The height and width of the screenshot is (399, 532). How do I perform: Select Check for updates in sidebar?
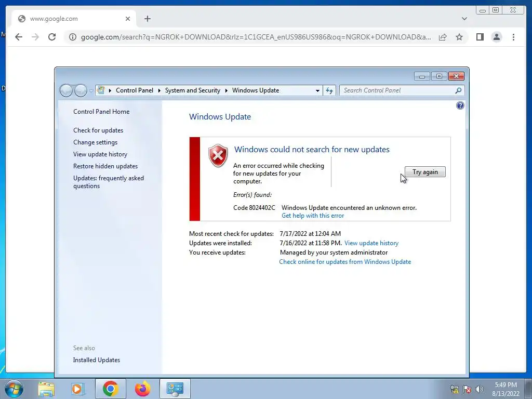pyautogui.click(x=98, y=130)
